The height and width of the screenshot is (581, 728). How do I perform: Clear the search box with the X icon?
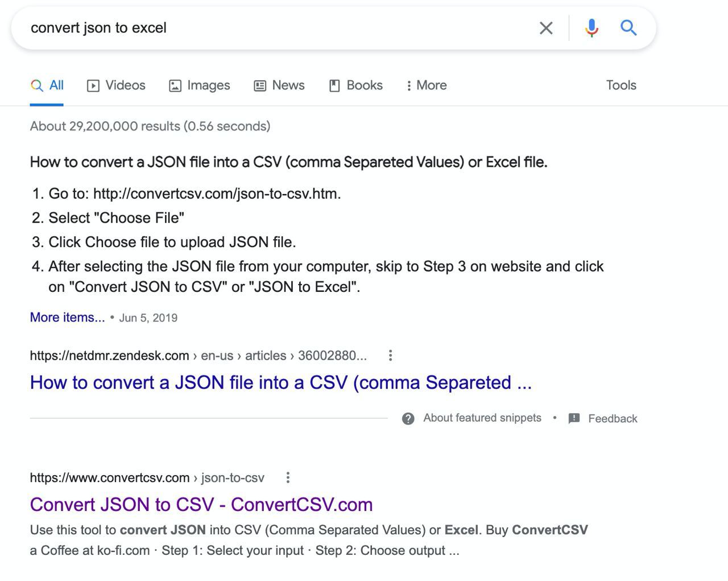[546, 28]
